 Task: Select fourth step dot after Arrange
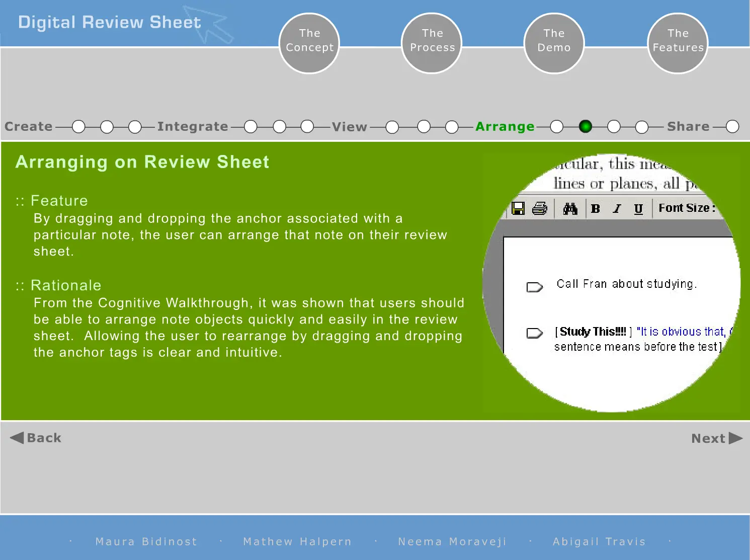642,127
